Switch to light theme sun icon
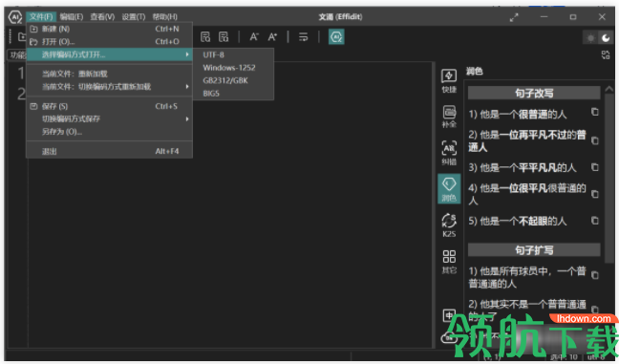The height and width of the screenshot is (364, 619). pyautogui.click(x=590, y=38)
